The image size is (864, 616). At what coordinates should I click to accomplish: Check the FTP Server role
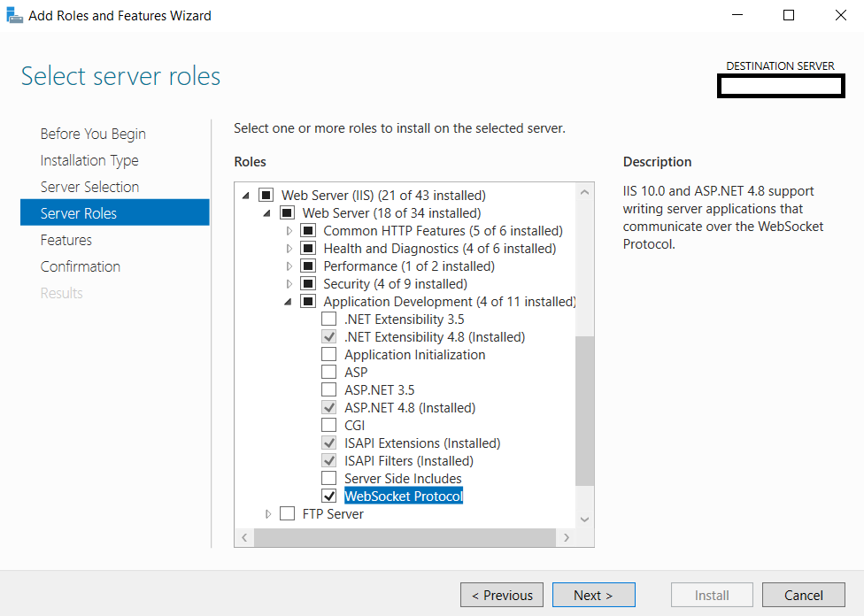tap(287, 513)
